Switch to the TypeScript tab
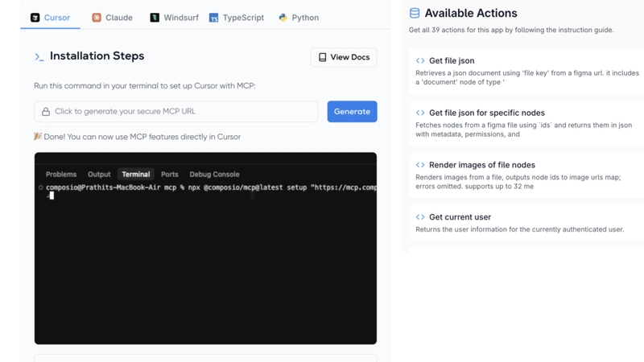The image size is (644, 362). (x=236, y=18)
